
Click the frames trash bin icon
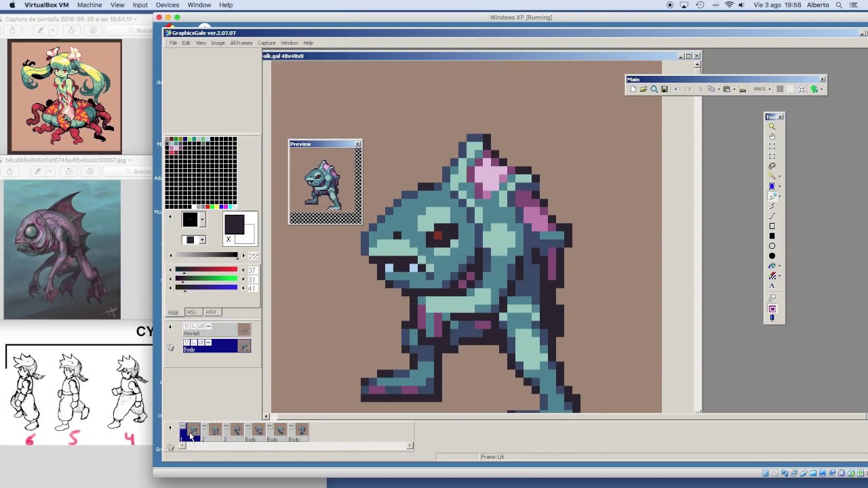[x=171, y=447]
